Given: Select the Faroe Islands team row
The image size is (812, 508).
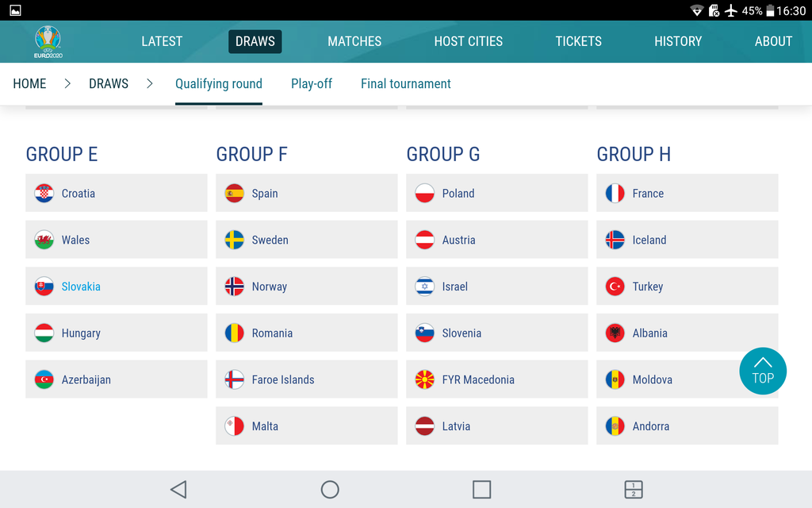Looking at the screenshot, I should (306, 380).
